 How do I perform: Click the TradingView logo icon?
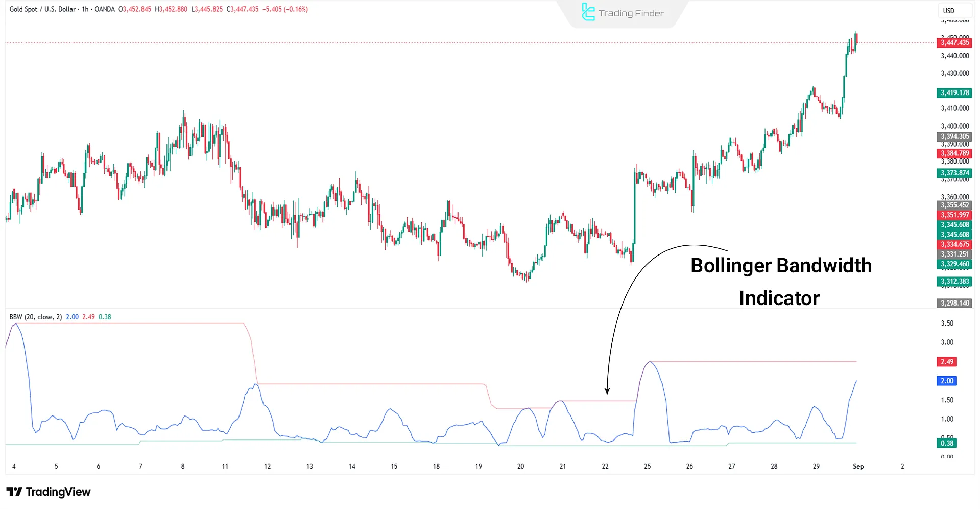tap(14, 492)
